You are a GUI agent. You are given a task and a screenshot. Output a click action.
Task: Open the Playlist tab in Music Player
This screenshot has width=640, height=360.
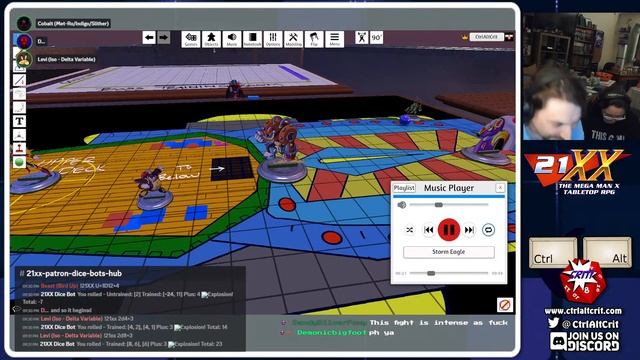pos(404,188)
